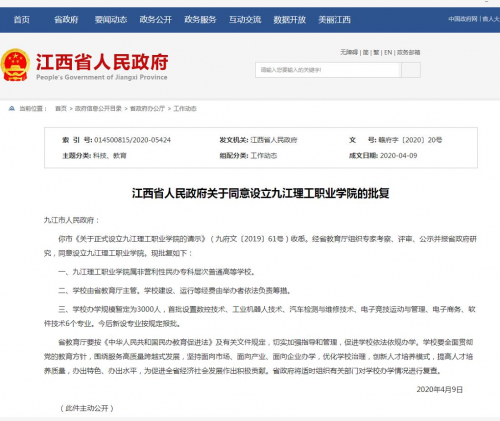
Task: Click the article title about 九江理工职业学院的批复
Action: tap(261, 193)
